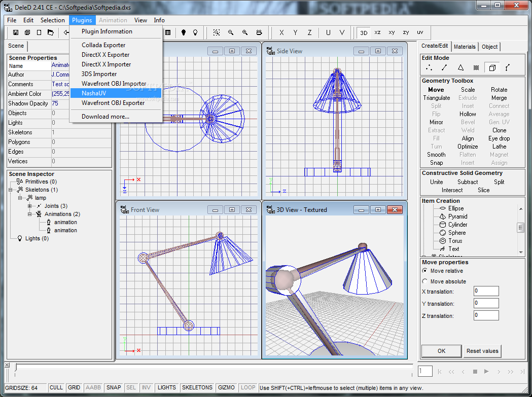Click the Text item creation icon
The height and width of the screenshot is (397, 532).
pyautogui.click(x=442, y=249)
